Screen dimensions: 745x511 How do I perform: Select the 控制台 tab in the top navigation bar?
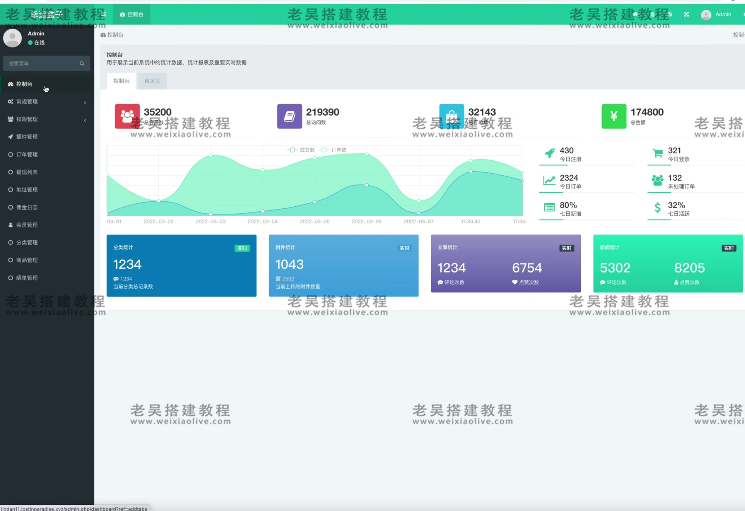point(131,15)
